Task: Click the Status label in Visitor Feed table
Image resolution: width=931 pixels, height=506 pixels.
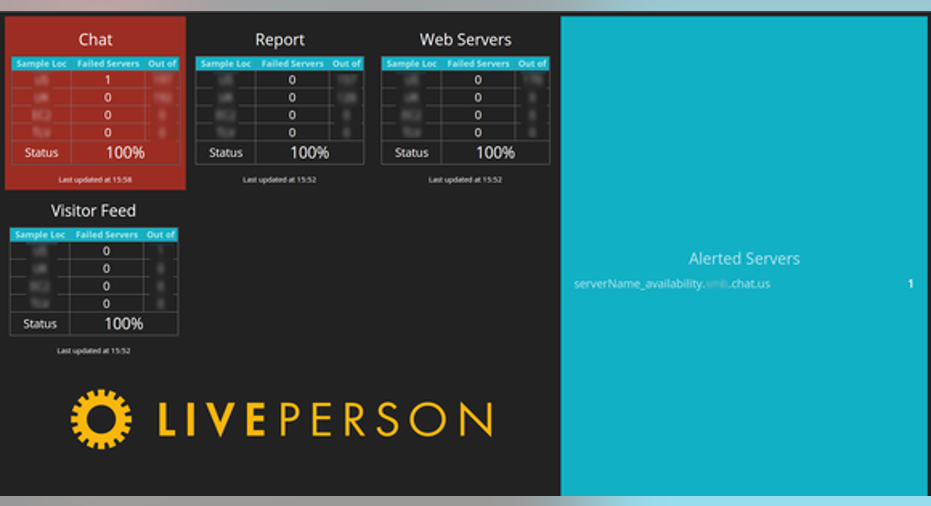Action: [40, 324]
